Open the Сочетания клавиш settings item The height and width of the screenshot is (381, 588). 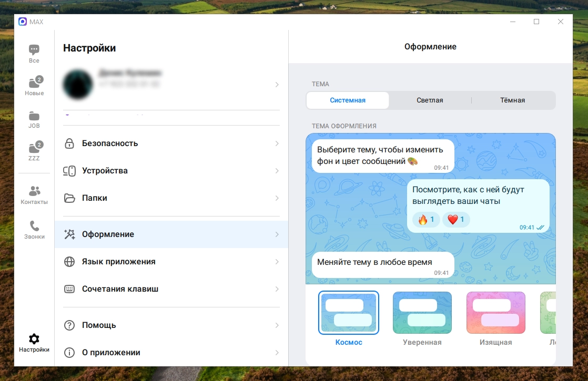[x=171, y=289]
